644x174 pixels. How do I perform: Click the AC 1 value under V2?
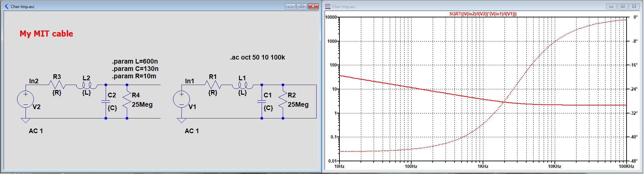point(36,131)
